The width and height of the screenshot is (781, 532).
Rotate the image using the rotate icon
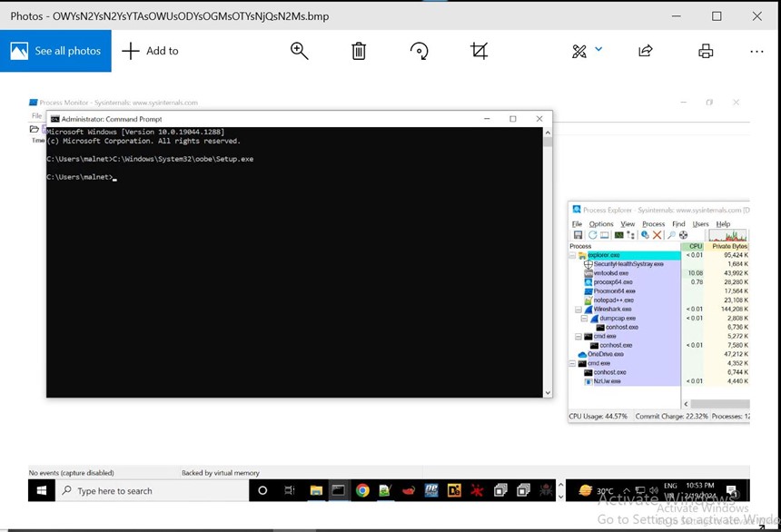(419, 51)
